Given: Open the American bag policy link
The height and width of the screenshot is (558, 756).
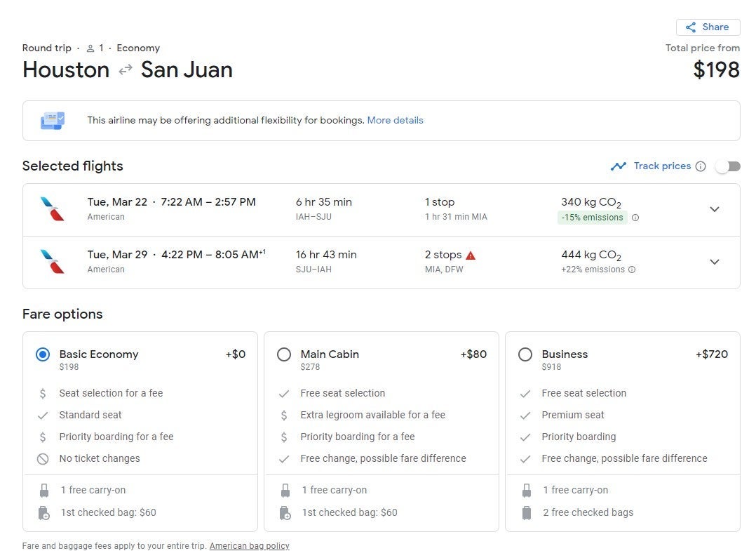Looking at the screenshot, I should tap(249, 546).
